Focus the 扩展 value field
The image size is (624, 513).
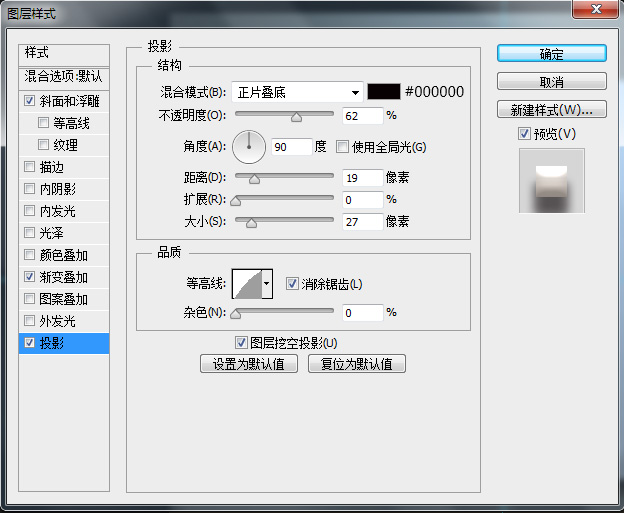(x=363, y=199)
